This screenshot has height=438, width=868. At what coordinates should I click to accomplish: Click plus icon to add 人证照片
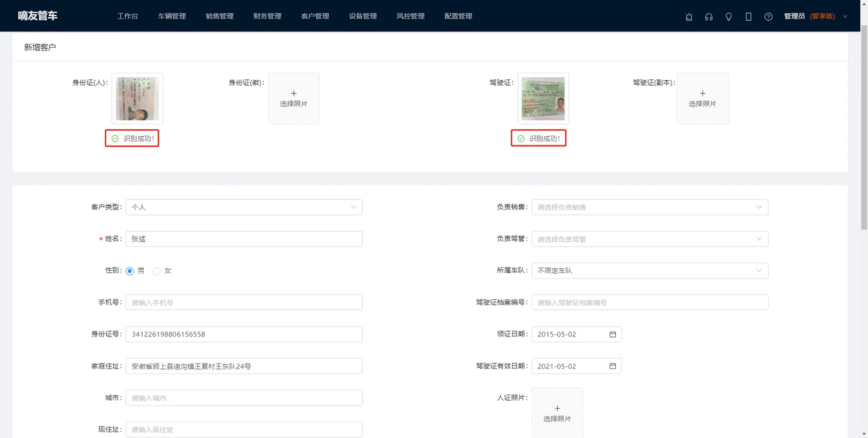(557, 408)
